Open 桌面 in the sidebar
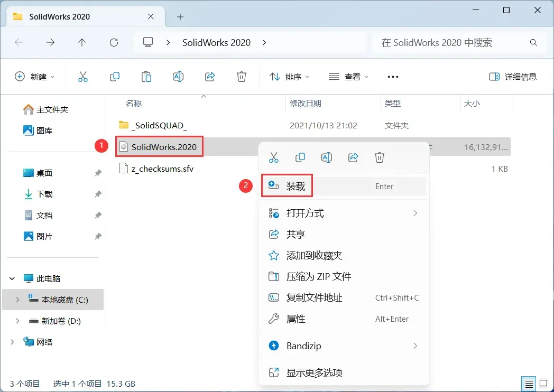 click(38, 173)
